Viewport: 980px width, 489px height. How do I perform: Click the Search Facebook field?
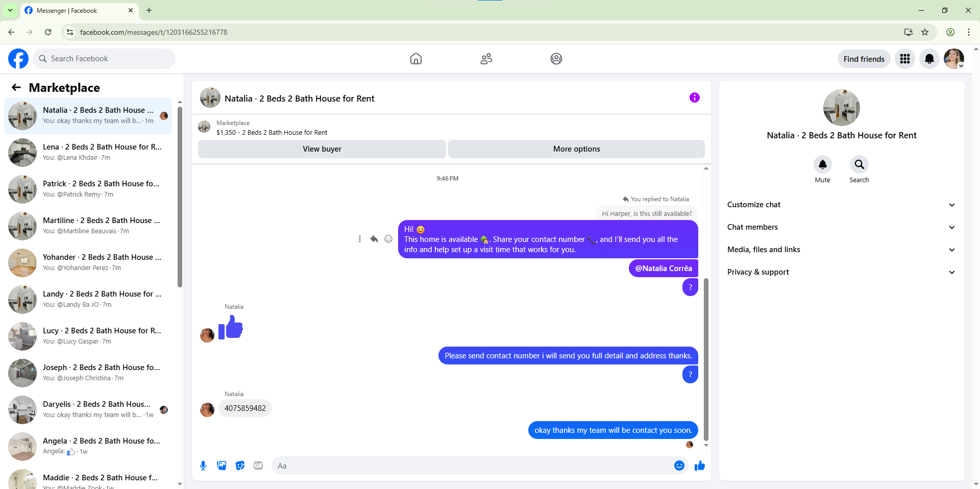104,59
